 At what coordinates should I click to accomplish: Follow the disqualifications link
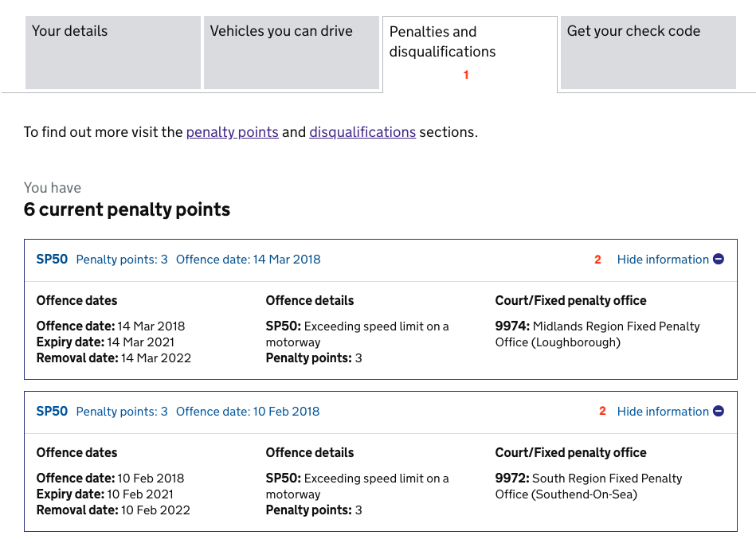(x=362, y=132)
